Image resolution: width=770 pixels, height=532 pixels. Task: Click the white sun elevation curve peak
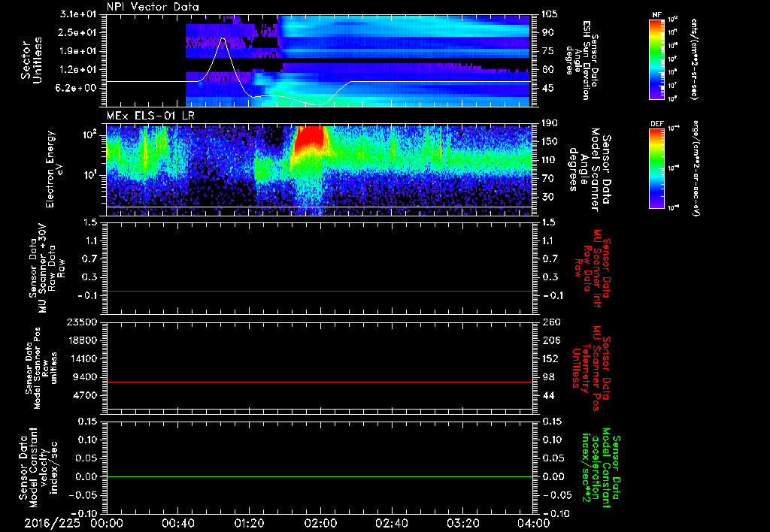(223, 38)
